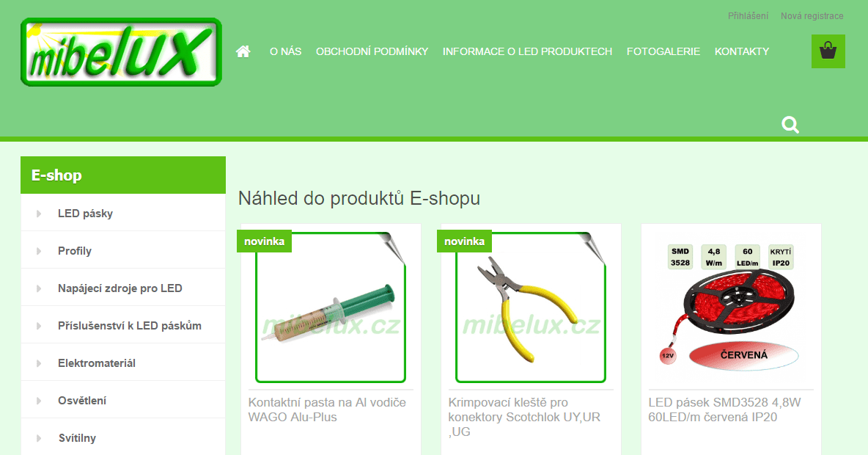Click the Přihlášení login link
Image resolution: width=868 pixels, height=455 pixels.
[748, 16]
